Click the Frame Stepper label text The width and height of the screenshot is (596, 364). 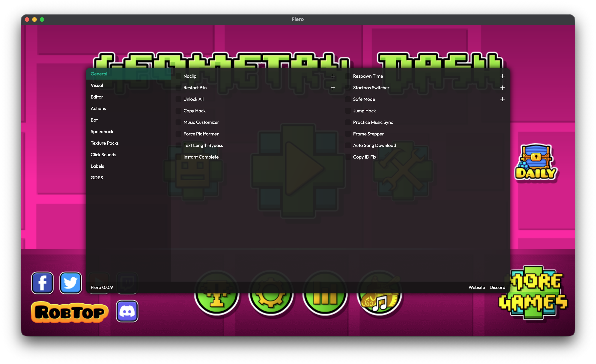pyautogui.click(x=368, y=134)
